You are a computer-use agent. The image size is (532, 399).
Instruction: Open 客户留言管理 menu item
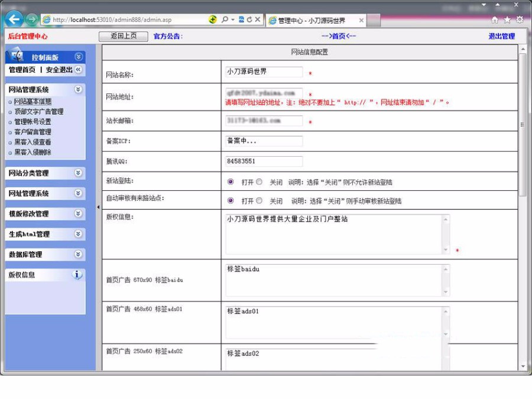click(33, 132)
